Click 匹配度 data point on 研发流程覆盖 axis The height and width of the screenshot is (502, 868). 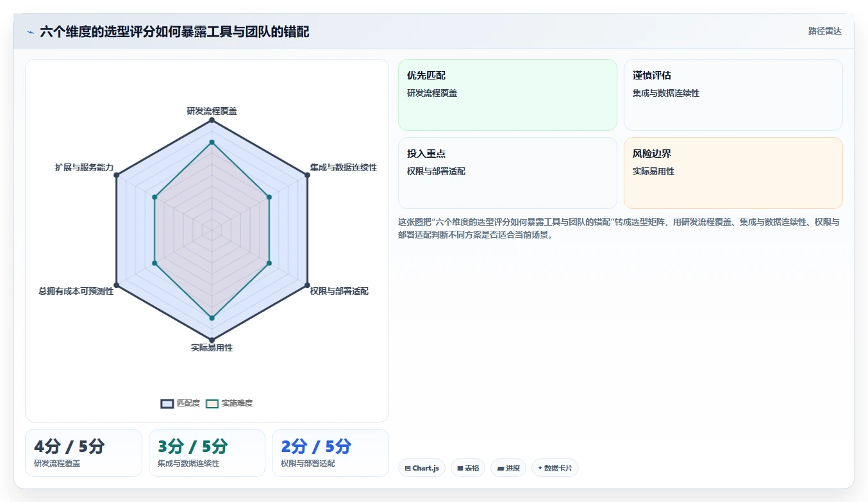[x=212, y=121]
